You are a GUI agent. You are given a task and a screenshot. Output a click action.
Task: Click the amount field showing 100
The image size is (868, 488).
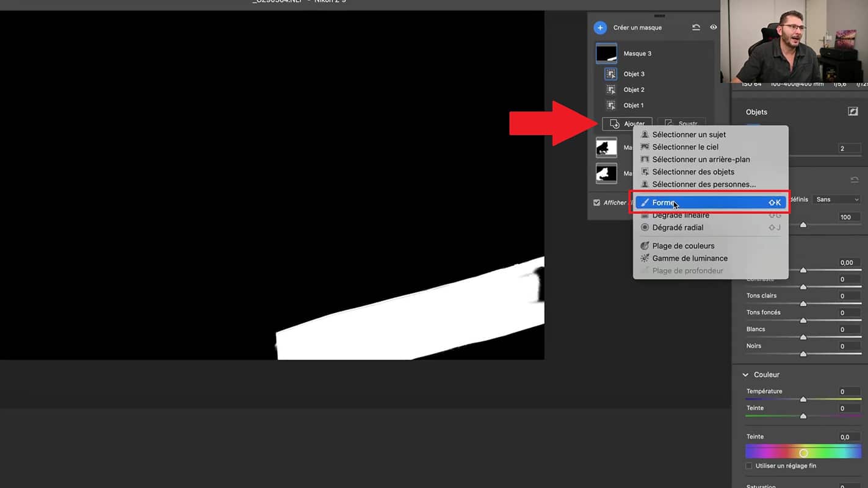tap(849, 217)
